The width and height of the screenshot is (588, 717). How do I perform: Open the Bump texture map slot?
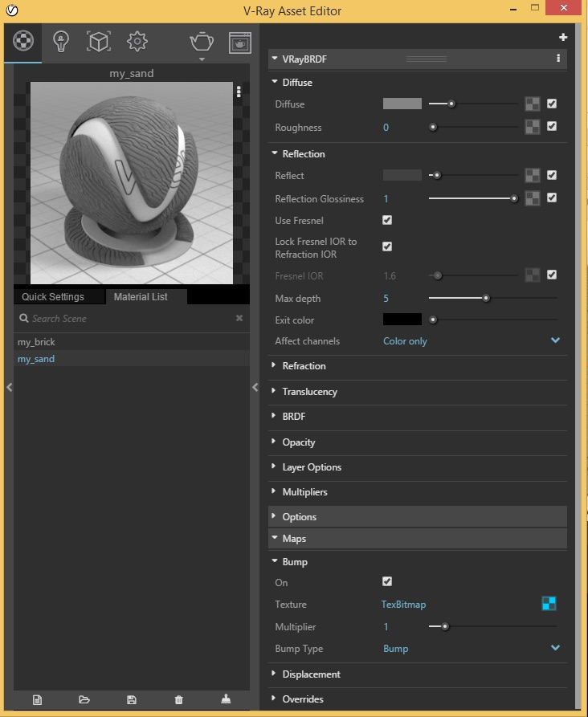point(549,604)
